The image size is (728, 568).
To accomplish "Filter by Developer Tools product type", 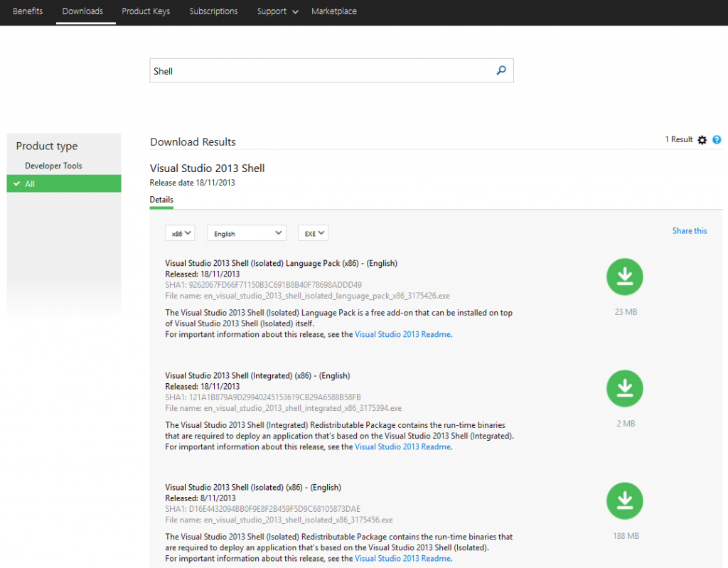I will click(53, 166).
